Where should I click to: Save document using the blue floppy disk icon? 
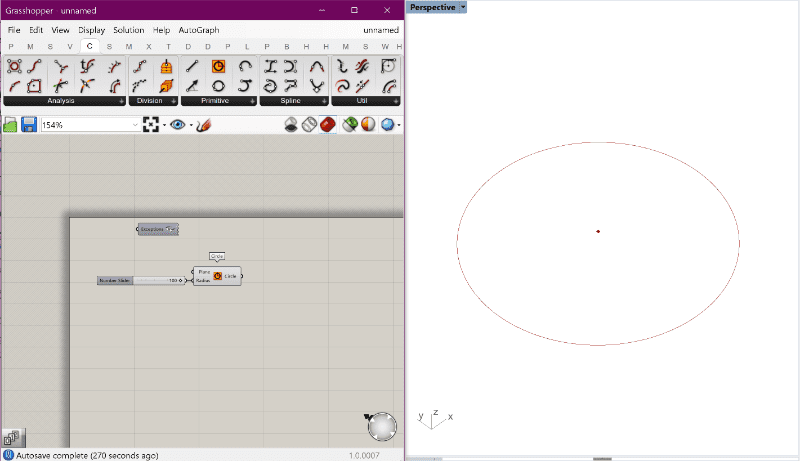pyautogui.click(x=29, y=125)
